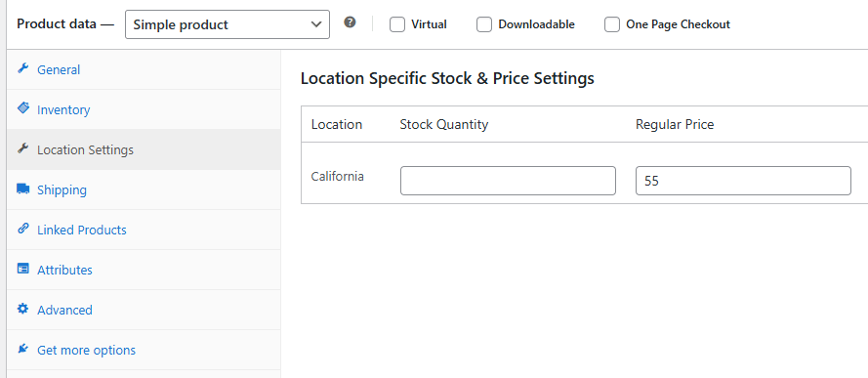Image resolution: width=868 pixels, height=378 pixels.
Task: Click the General tab wrench icon
Action: 22,68
